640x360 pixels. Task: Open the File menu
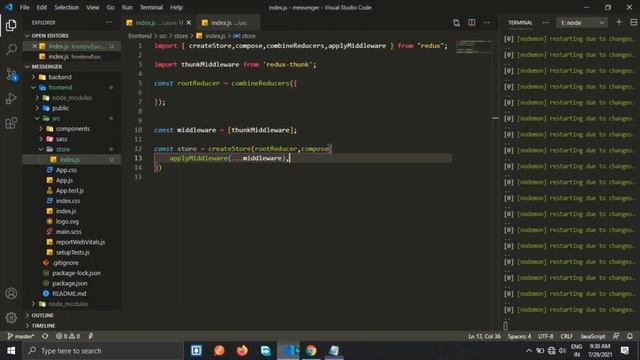click(24, 7)
